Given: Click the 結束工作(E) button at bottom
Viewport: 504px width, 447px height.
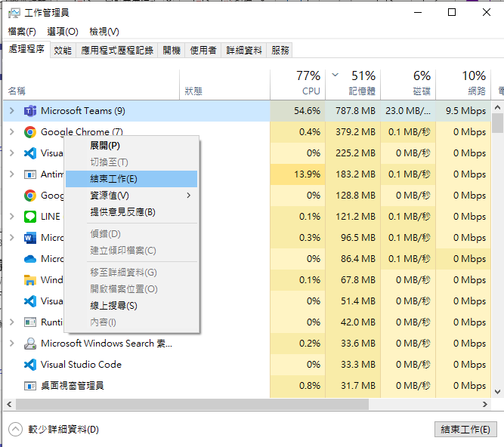Looking at the screenshot, I should tap(465, 430).
